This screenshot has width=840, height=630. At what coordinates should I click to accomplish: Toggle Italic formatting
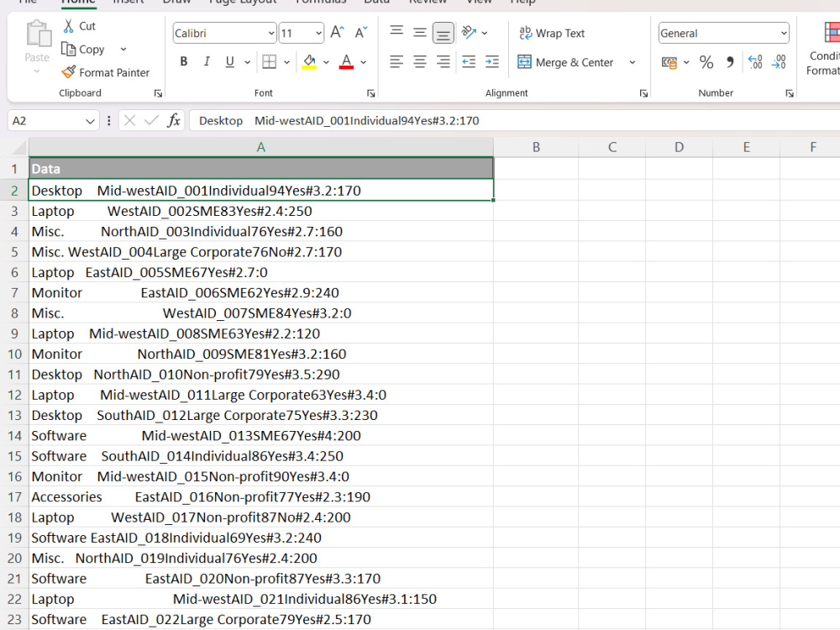[207, 61]
